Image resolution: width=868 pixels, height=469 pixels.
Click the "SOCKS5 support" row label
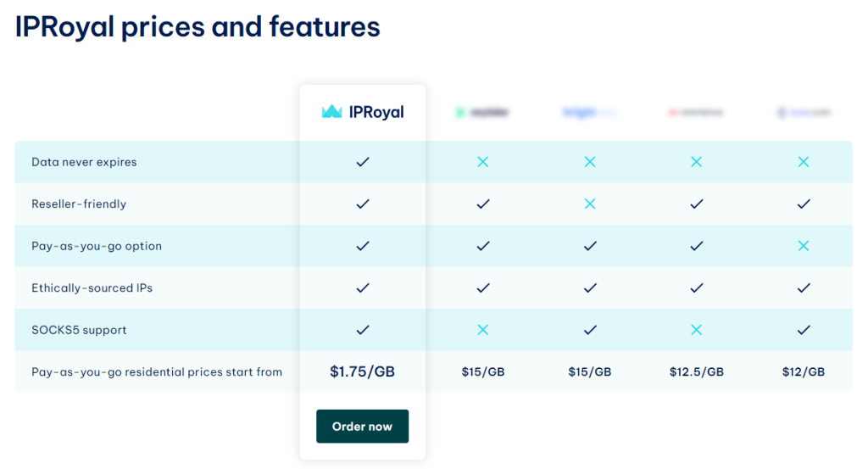point(79,330)
